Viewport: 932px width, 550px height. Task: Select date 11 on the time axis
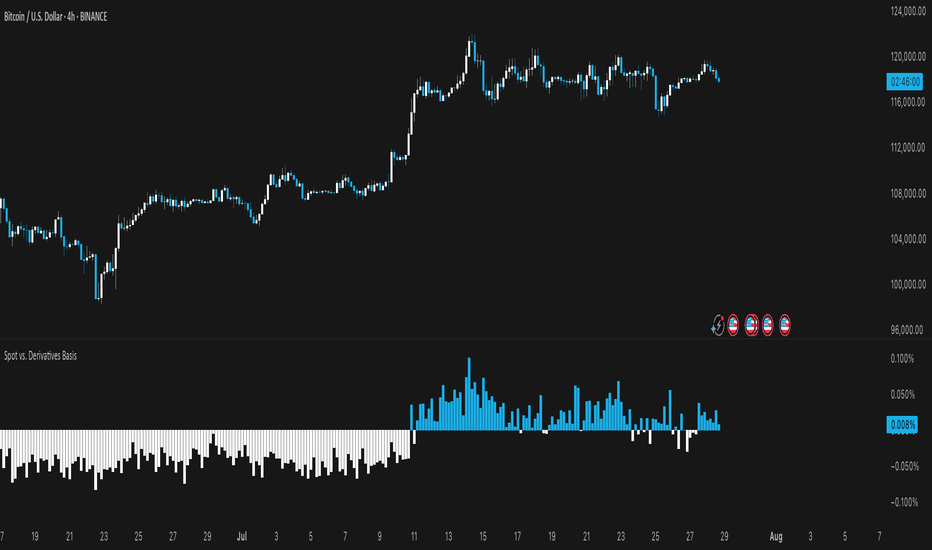(x=414, y=536)
